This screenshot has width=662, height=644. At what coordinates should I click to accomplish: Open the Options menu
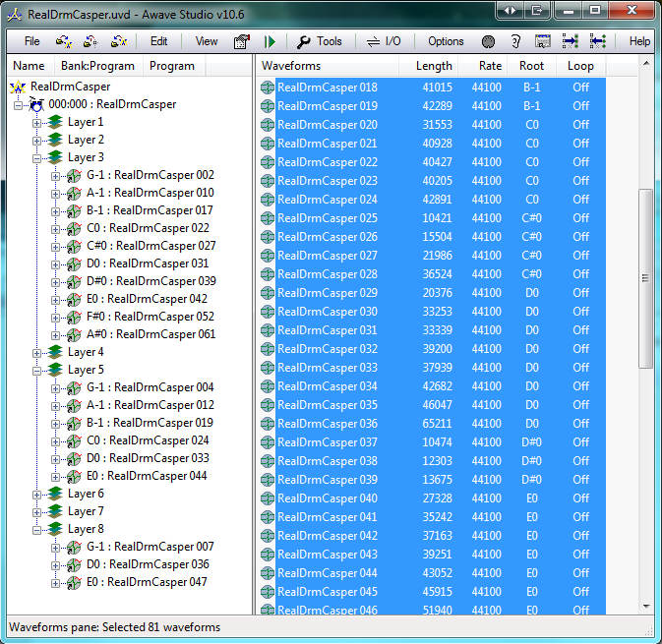click(x=446, y=41)
